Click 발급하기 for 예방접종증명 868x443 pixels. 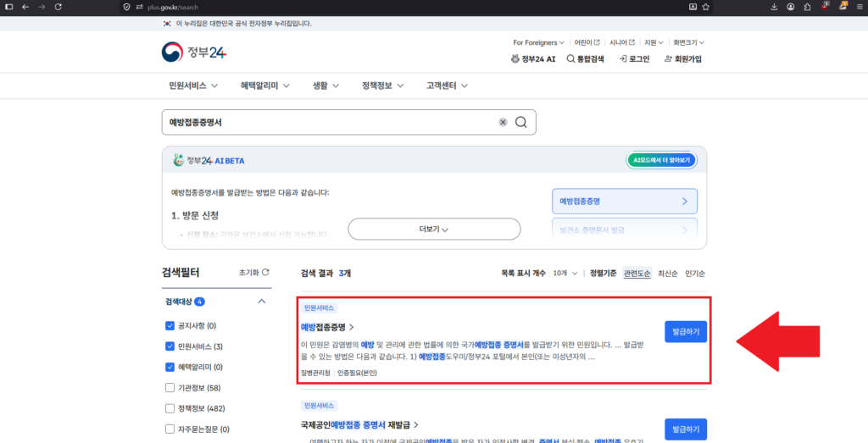click(x=686, y=332)
